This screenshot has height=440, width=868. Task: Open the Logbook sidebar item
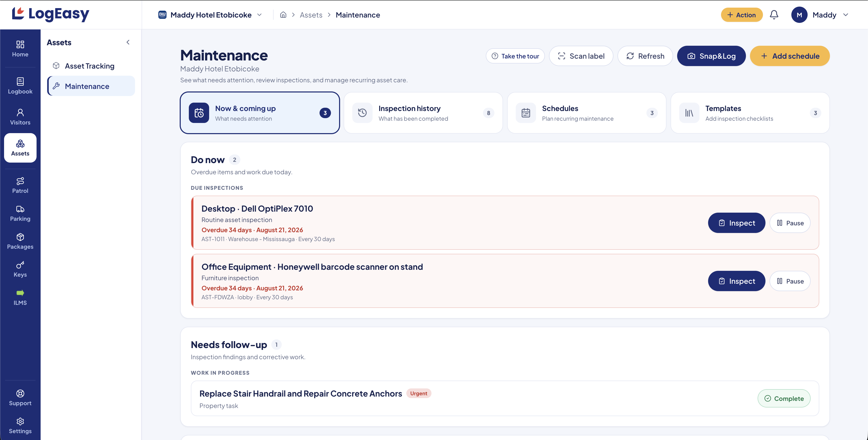point(20,86)
